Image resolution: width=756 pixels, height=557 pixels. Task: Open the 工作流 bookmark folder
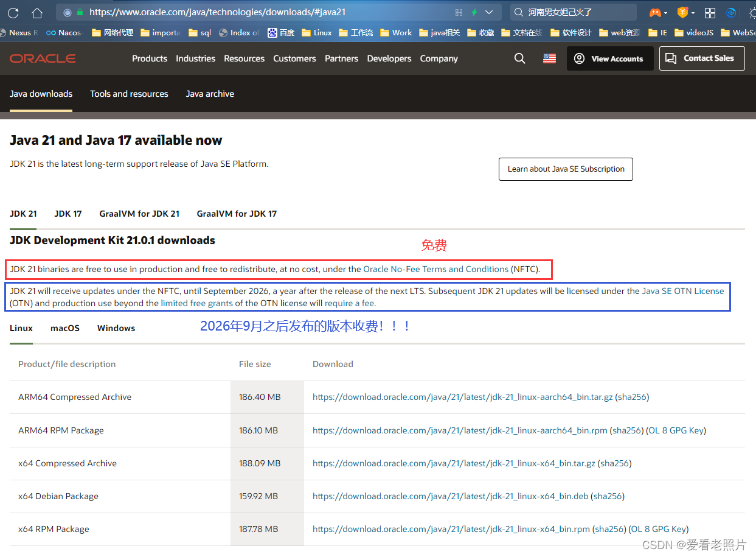pos(356,33)
